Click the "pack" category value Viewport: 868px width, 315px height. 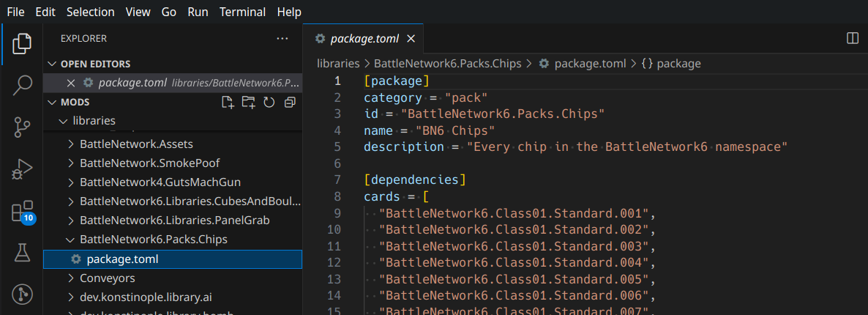coord(465,97)
